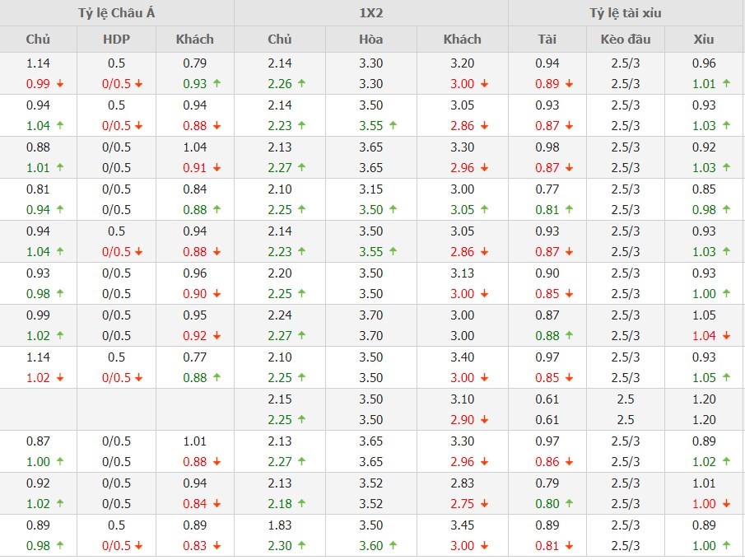Image resolution: width=745 pixels, height=560 pixels.
Task: Select the Tỷ lệ Châu Á header
Action: coord(117,13)
